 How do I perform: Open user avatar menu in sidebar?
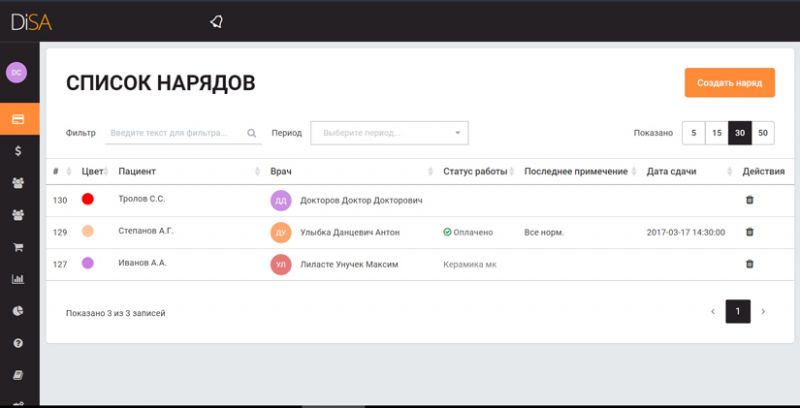tap(18, 73)
